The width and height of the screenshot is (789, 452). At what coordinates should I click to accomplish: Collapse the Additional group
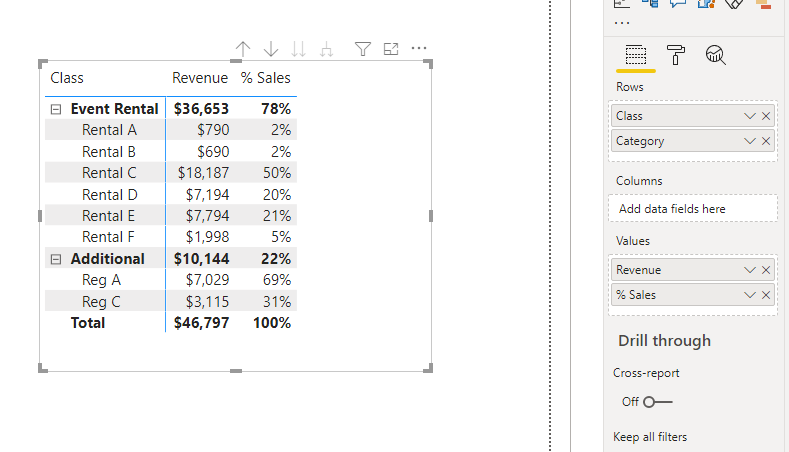(x=56, y=259)
